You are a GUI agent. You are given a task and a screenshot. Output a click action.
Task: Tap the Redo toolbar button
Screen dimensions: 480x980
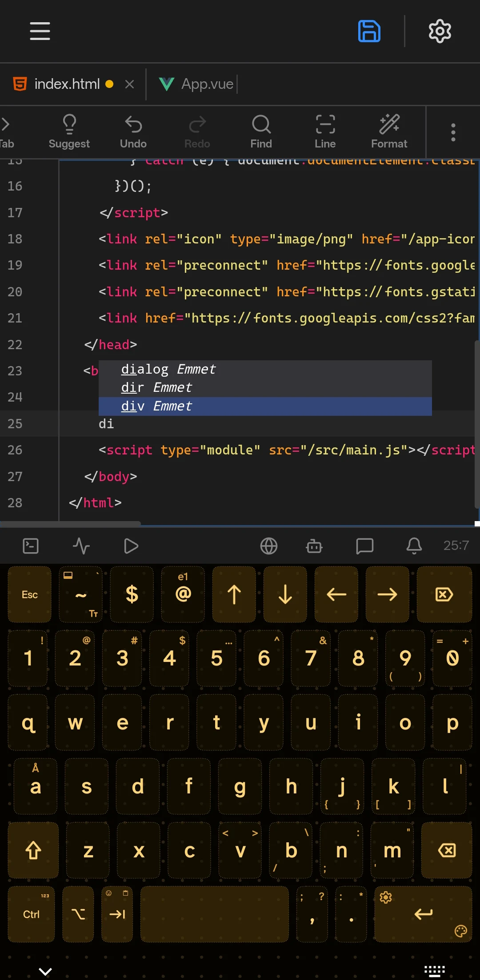pos(197,132)
